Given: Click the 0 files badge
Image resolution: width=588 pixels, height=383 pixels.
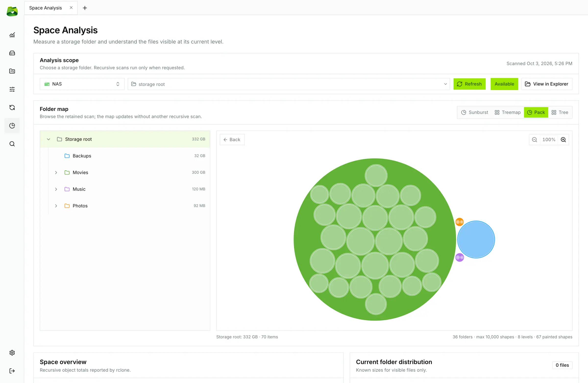Looking at the screenshot, I should (x=562, y=365).
